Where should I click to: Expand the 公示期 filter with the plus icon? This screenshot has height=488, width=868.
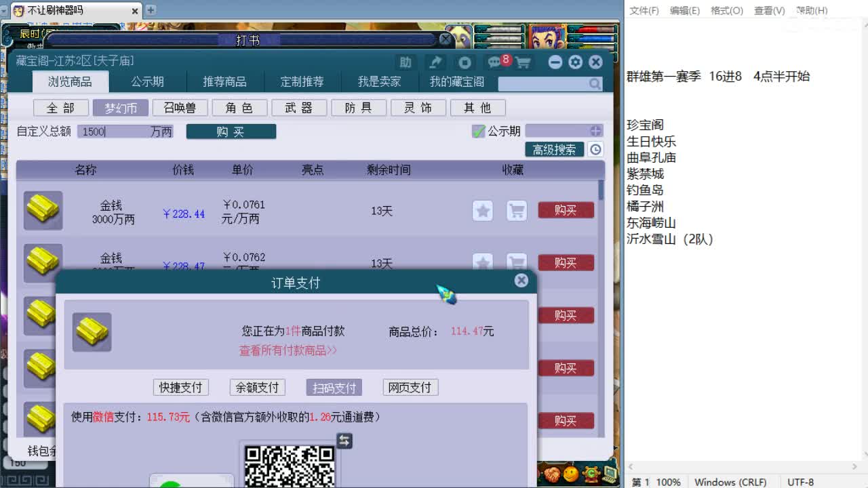(595, 130)
